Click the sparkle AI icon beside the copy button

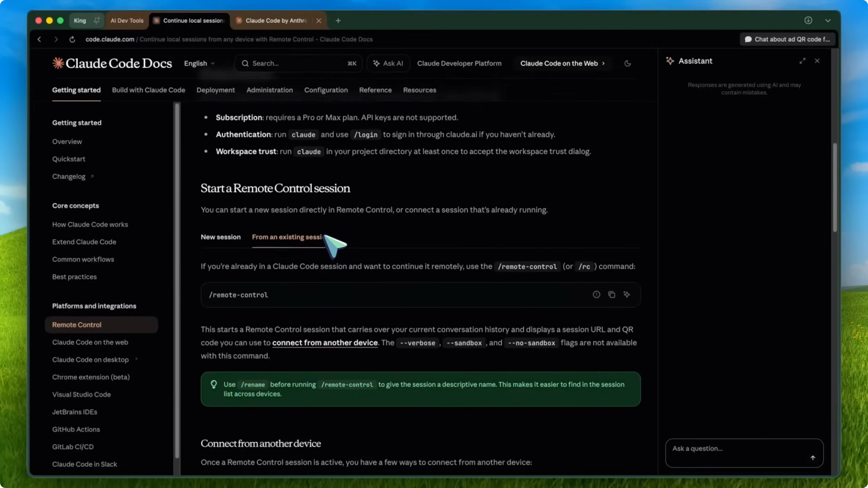(x=627, y=294)
